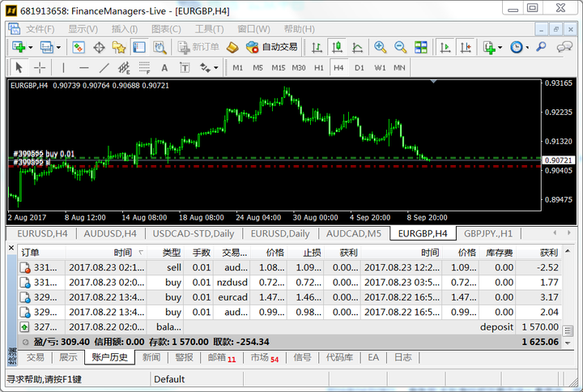Switch to the AUDCAD,M5 chart tab
Viewport: 583px width, 392px height.
pyautogui.click(x=354, y=233)
